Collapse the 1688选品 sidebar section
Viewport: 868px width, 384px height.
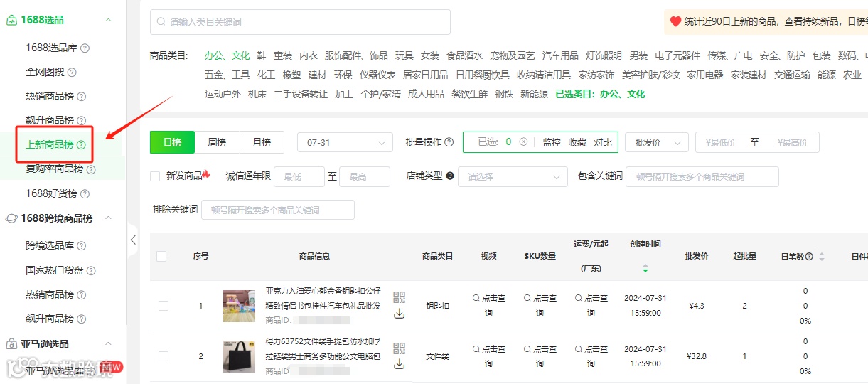point(108,21)
